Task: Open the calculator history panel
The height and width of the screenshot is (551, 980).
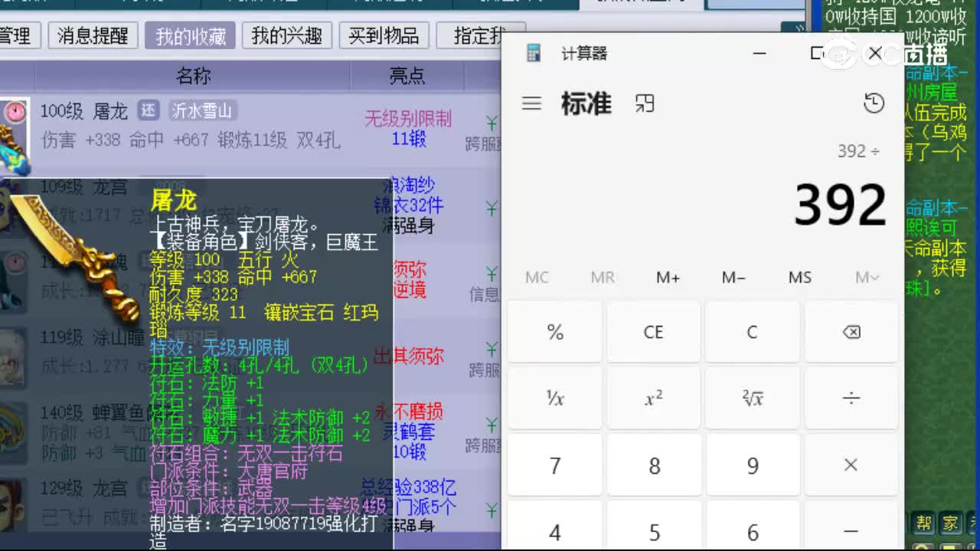Action: (874, 103)
